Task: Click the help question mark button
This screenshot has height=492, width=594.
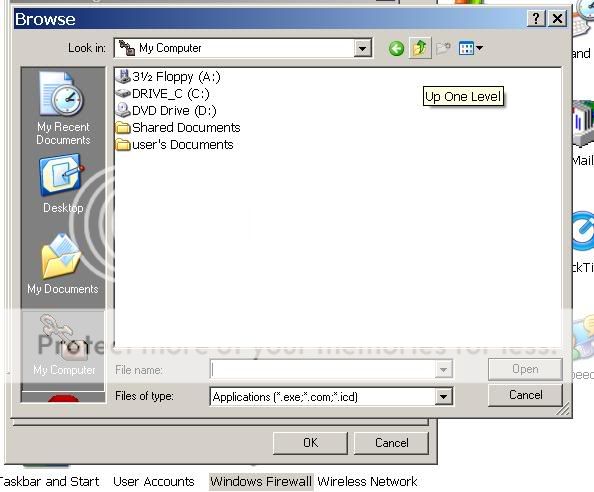Action: coord(536,18)
